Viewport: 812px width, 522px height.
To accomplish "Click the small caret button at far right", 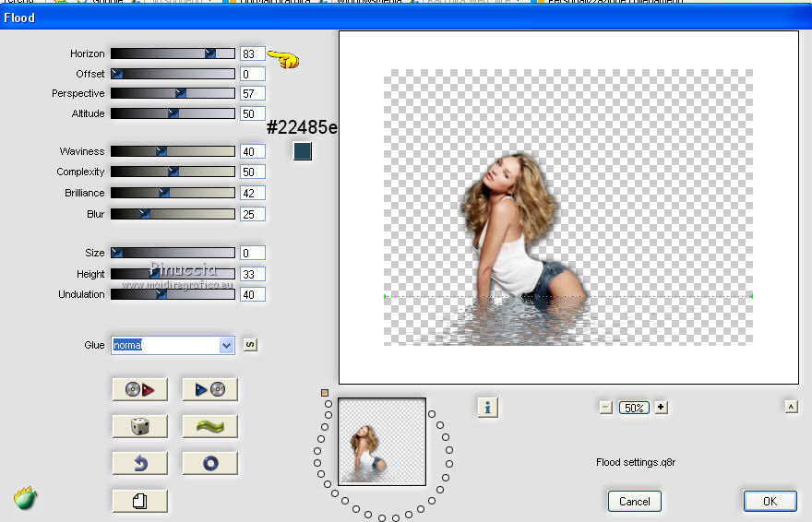I will click(x=791, y=407).
